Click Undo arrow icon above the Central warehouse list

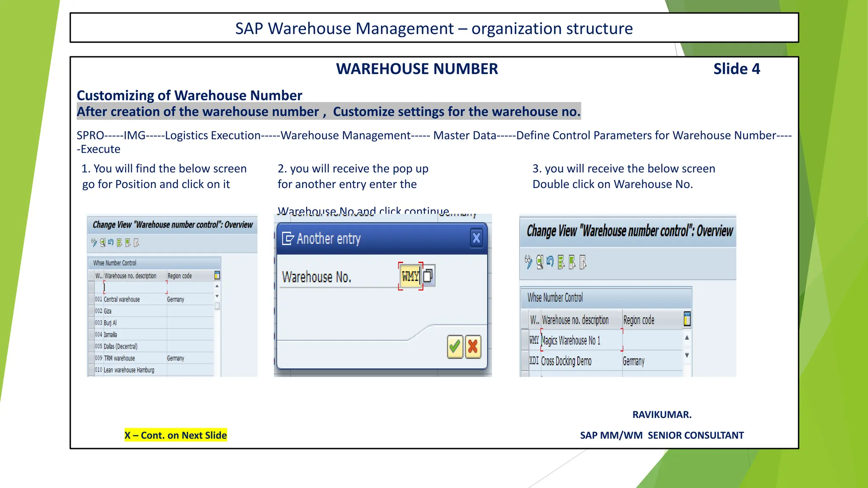111,242
